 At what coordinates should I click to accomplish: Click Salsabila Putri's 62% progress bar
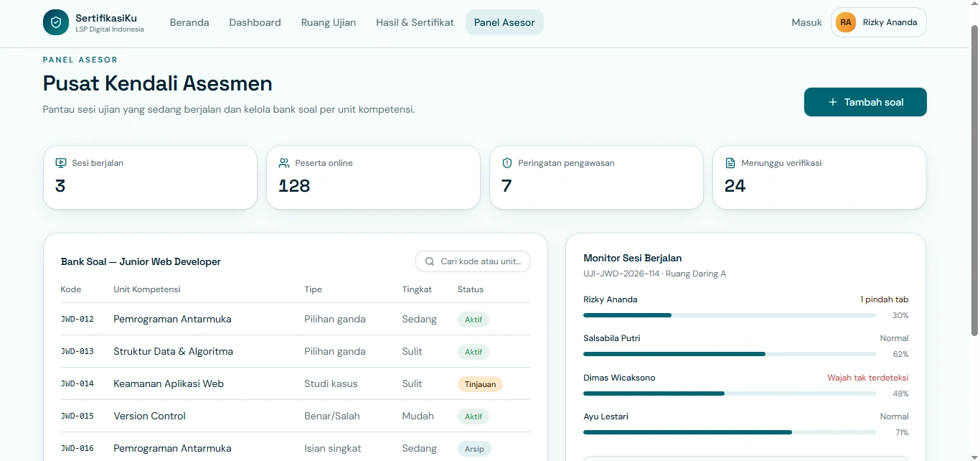730,354
